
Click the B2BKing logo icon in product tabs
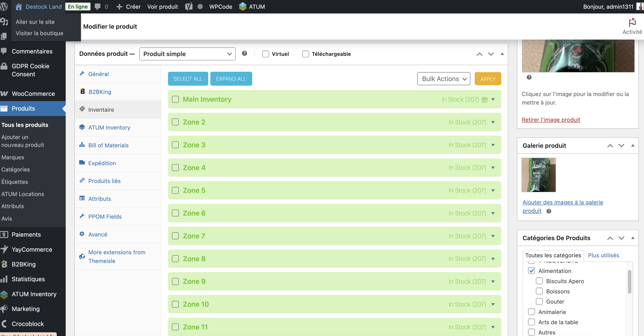point(82,91)
